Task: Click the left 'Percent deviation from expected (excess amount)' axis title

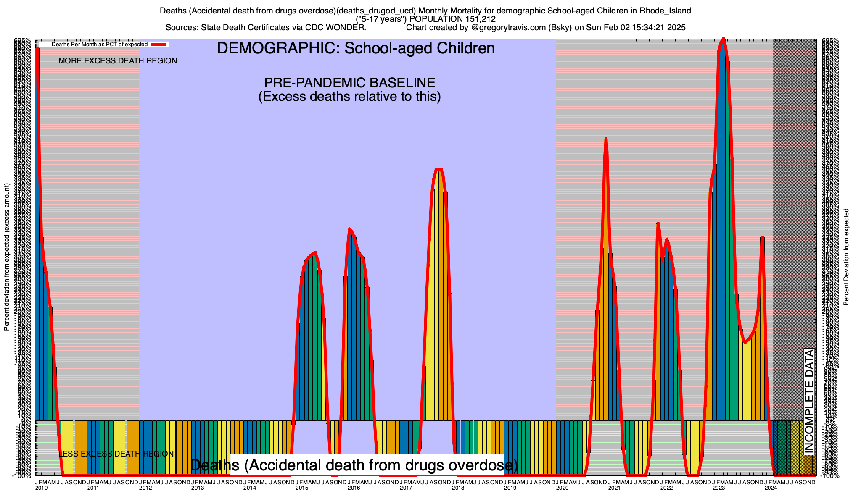Action: (x=7, y=257)
